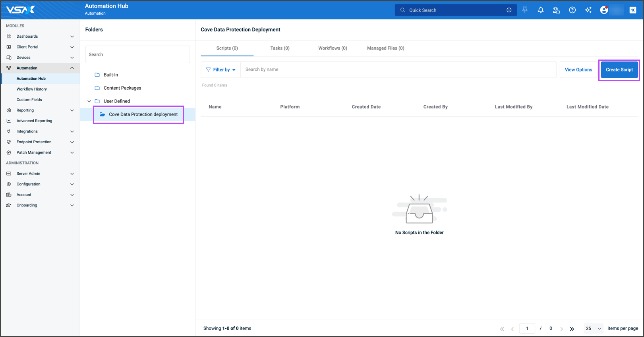Collapse the User Defined folder
This screenshot has width=644, height=337.
pyautogui.click(x=89, y=101)
